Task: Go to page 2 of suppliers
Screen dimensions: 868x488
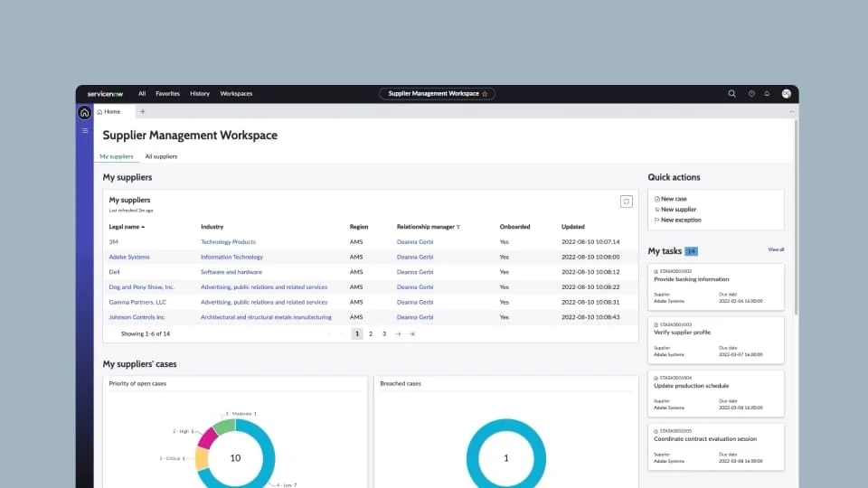Action: [x=371, y=334]
